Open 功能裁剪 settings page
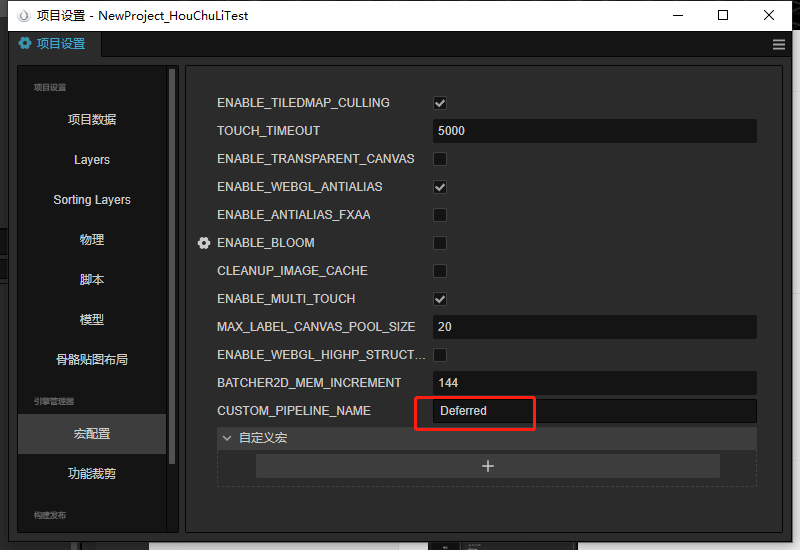 click(92, 473)
